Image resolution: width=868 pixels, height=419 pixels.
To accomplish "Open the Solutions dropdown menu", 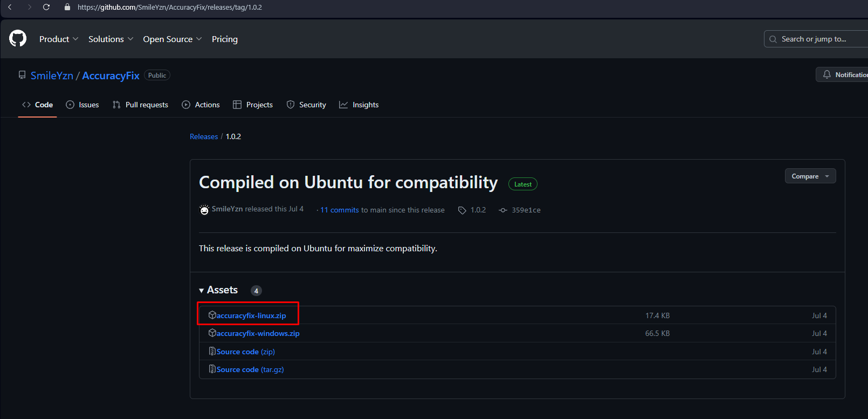I will [x=111, y=39].
